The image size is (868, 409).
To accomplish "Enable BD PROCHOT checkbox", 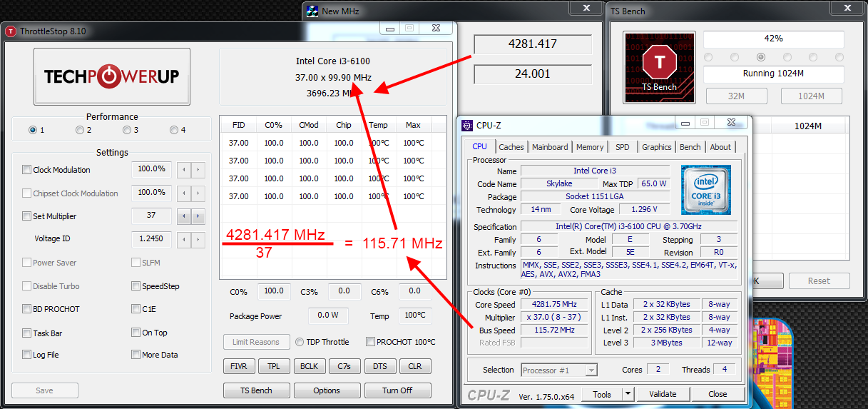I will pos(27,309).
